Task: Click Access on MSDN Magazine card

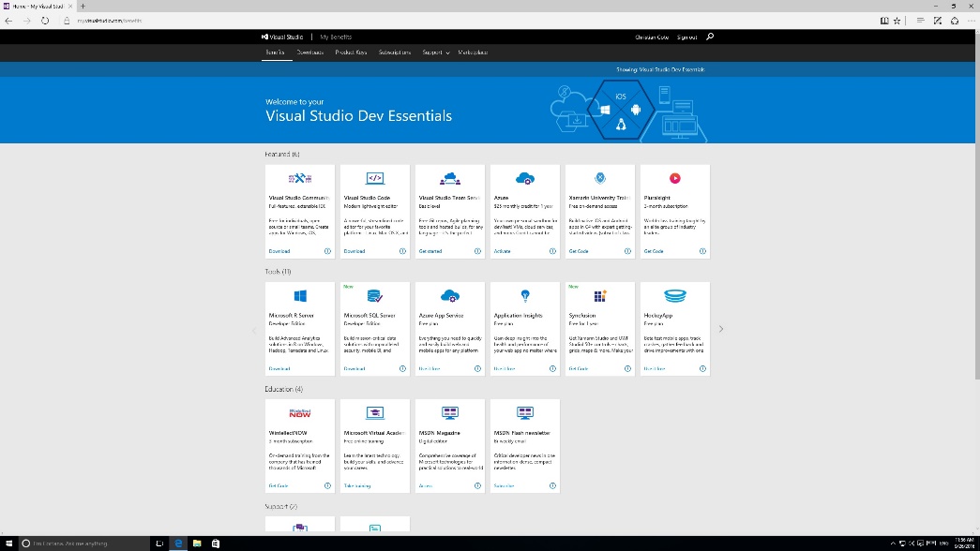Action: pyautogui.click(x=426, y=485)
